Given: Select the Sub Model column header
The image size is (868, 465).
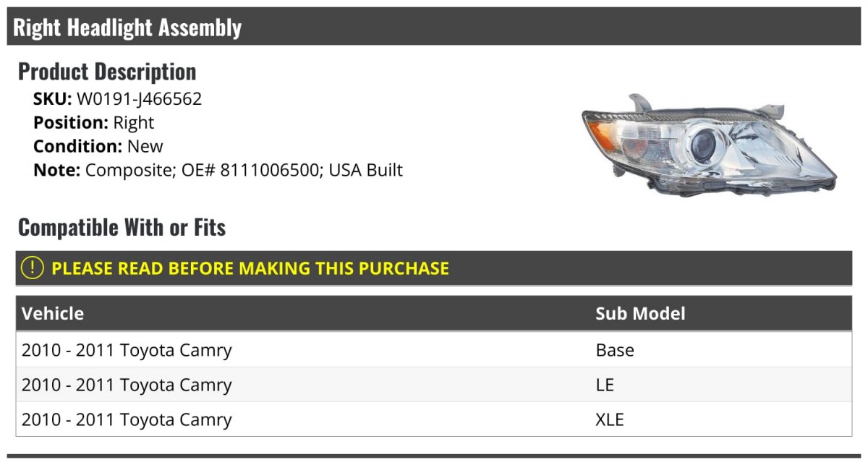Looking at the screenshot, I should point(640,313).
